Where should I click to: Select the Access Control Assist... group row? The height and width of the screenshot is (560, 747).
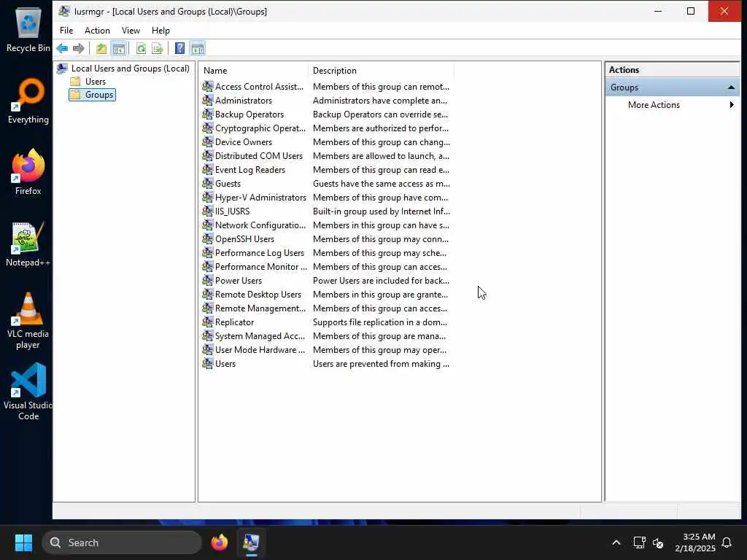click(x=326, y=86)
